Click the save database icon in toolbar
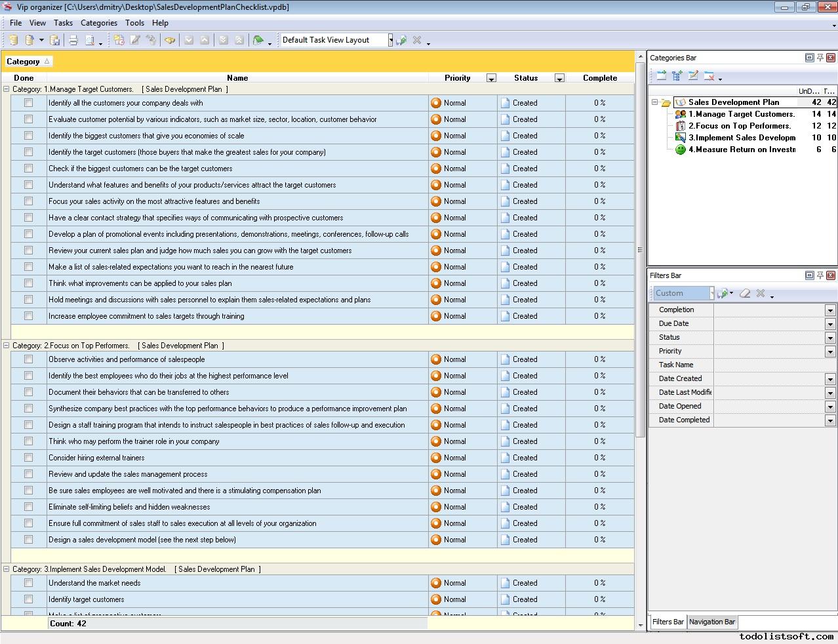This screenshot has width=838, height=644. [55, 40]
